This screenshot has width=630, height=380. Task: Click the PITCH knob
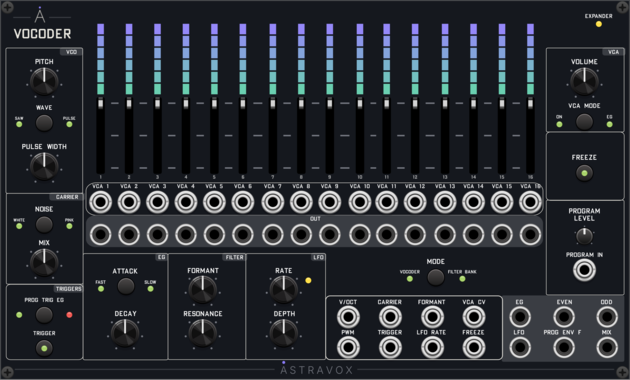tap(44, 82)
